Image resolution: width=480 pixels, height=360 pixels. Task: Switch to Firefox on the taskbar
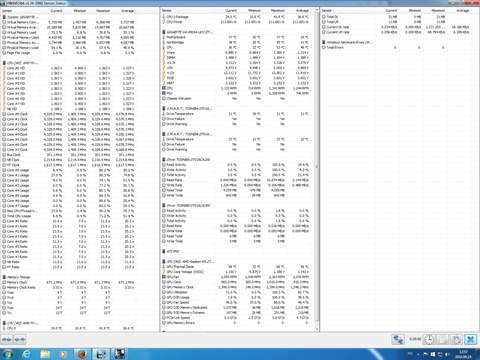point(82,354)
